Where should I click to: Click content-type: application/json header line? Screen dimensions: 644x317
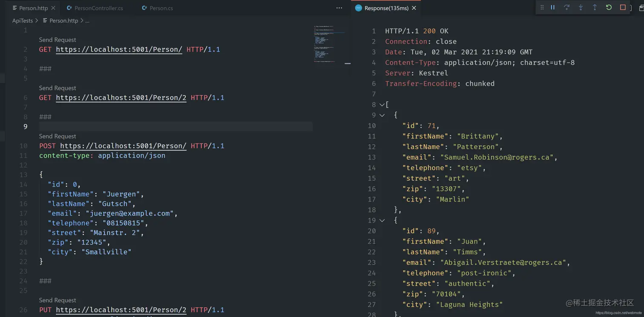[102, 155]
